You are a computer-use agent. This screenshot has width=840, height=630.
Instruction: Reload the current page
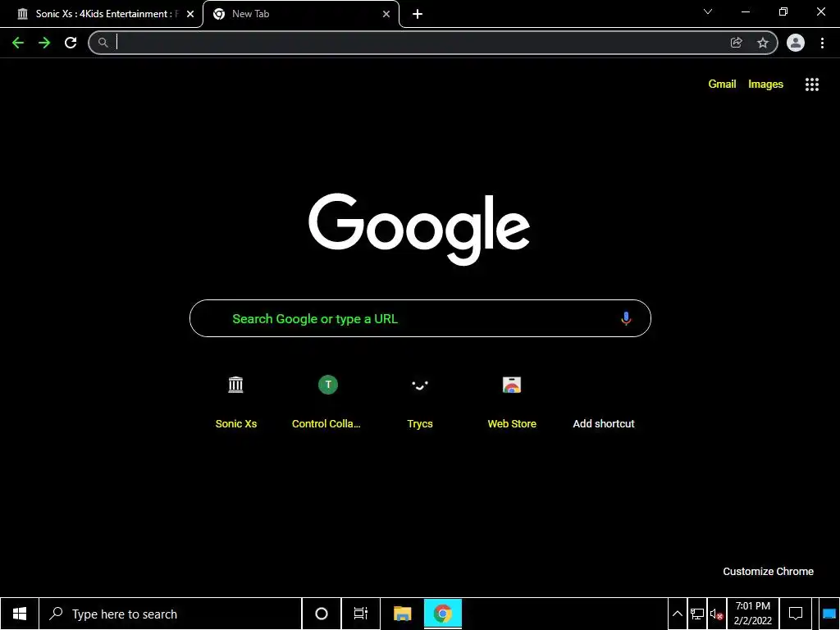[71, 43]
